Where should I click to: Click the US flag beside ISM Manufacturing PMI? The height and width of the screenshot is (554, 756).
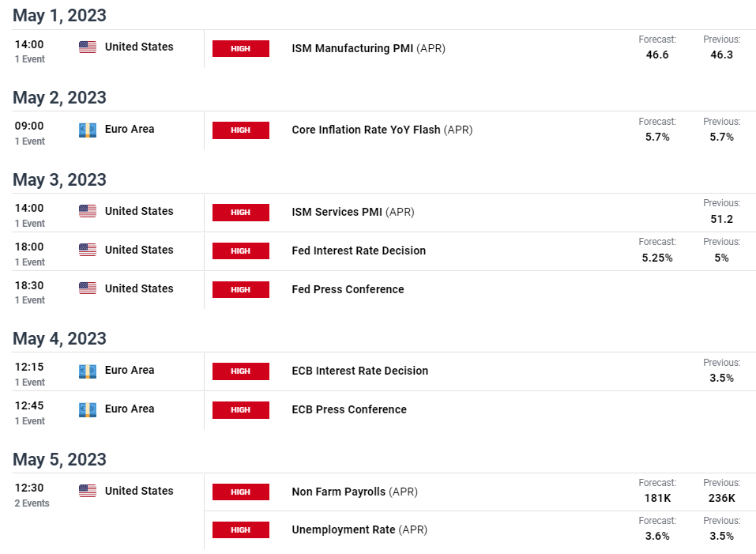tap(87, 47)
